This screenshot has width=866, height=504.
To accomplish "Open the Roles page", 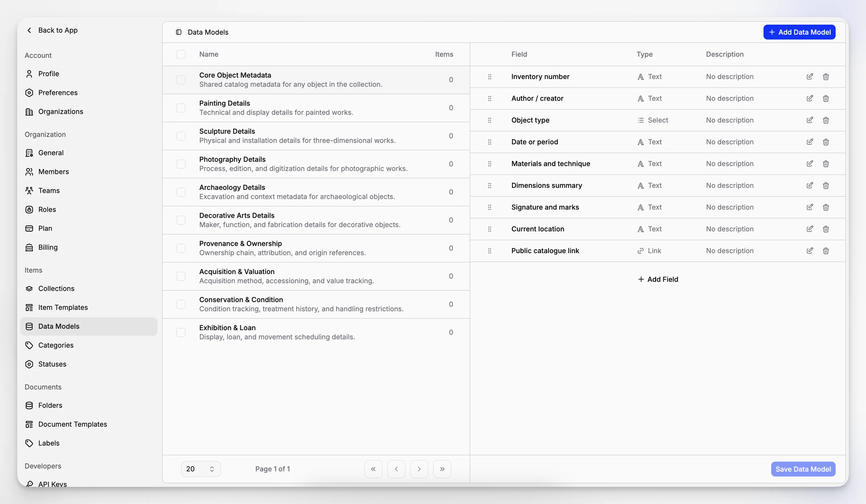I will click(89, 209).
